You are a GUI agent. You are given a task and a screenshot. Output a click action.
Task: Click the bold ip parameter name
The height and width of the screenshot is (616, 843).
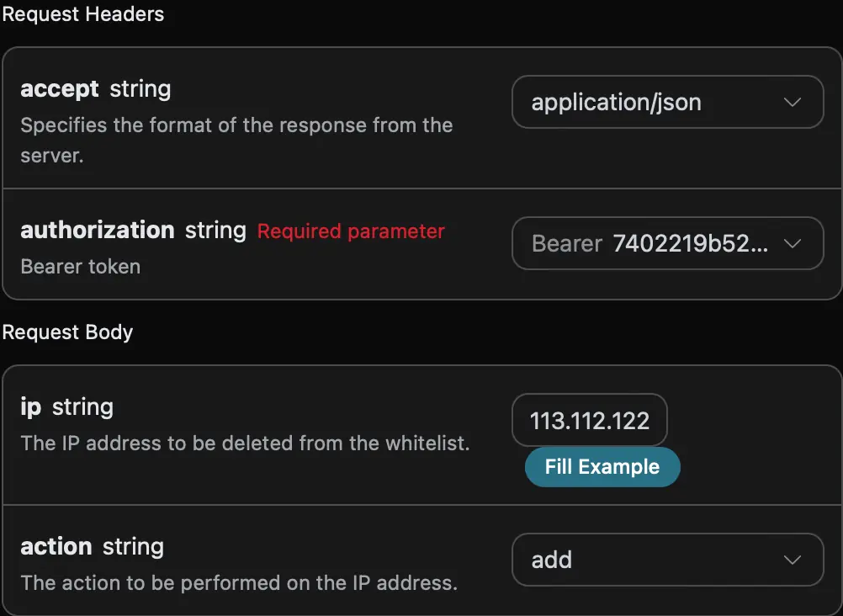[31, 407]
